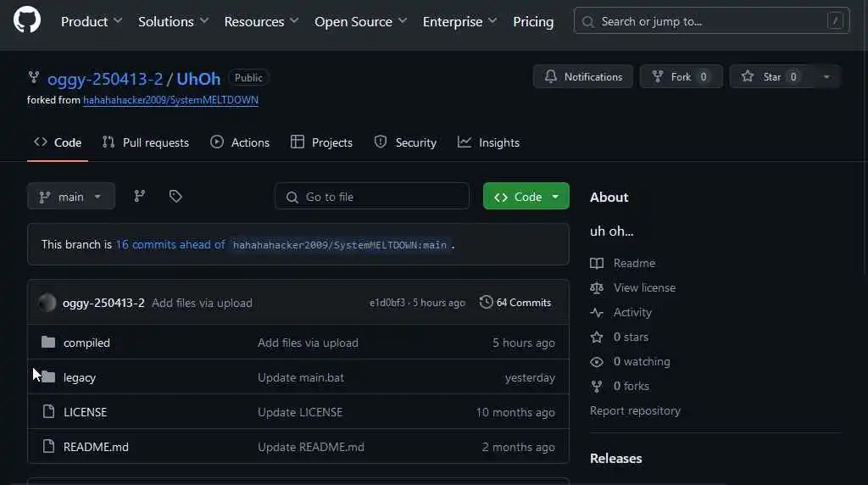Viewport: 868px width, 485px height.
Task: Click the fork repository icon before oggy-250413-2
Action: (x=34, y=77)
